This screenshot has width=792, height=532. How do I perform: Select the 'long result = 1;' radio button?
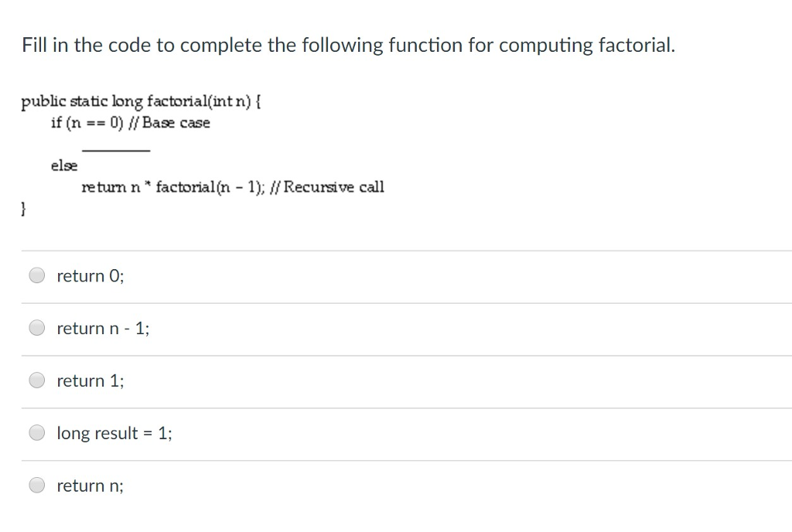point(36,432)
